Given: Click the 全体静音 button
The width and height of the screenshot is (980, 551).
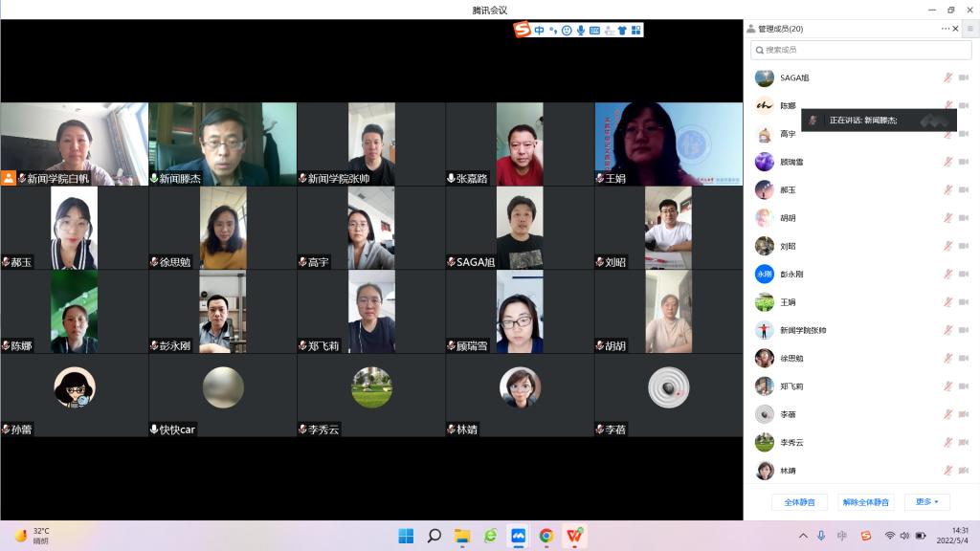Looking at the screenshot, I should tap(799, 502).
